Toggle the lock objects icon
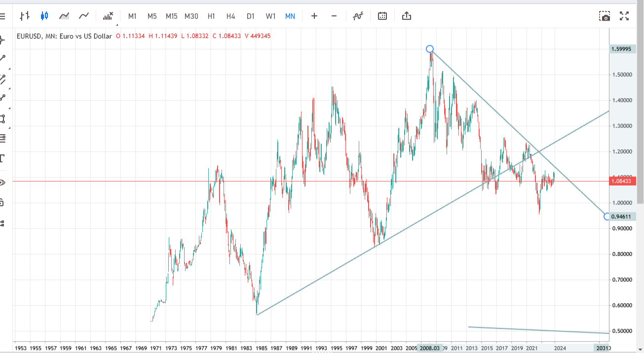This screenshot has width=644, height=353. click(x=2, y=202)
